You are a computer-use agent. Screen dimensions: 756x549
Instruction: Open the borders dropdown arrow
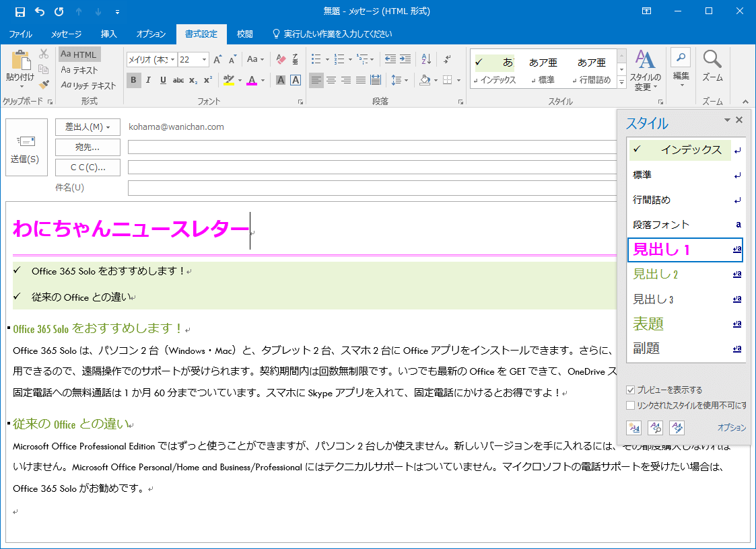458,81
